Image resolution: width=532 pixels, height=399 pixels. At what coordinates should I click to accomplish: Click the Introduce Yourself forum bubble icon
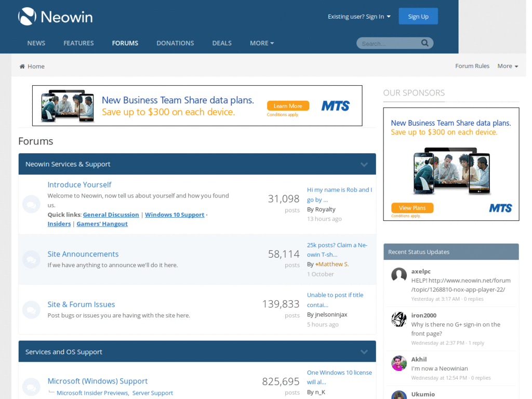tap(31, 204)
